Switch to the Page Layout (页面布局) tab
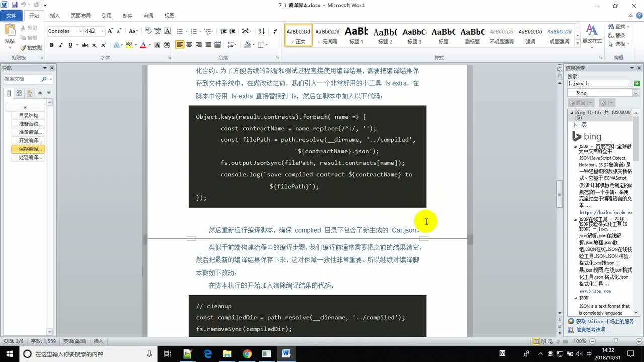The height and width of the screenshot is (362, 644). (80, 16)
